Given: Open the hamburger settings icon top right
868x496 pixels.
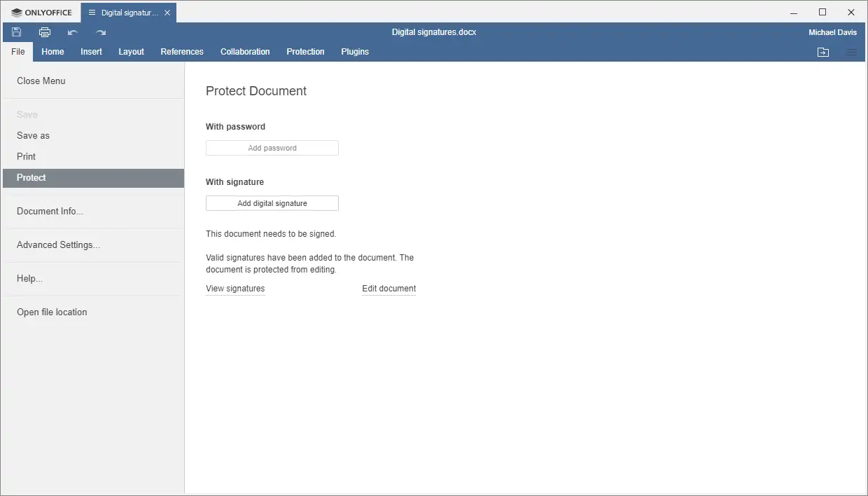Looking at the screenshot, I should click(x=851, y=52).
